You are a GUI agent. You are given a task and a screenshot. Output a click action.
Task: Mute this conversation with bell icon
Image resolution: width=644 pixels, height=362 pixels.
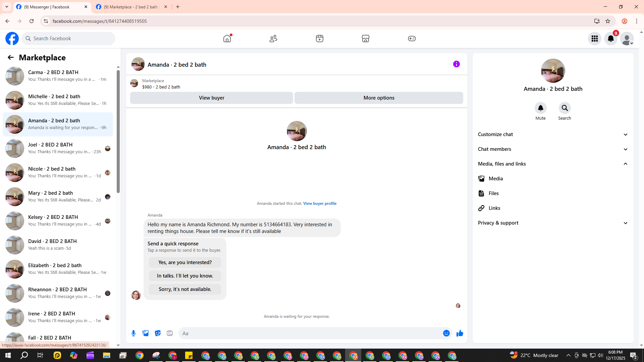[540, 108]
